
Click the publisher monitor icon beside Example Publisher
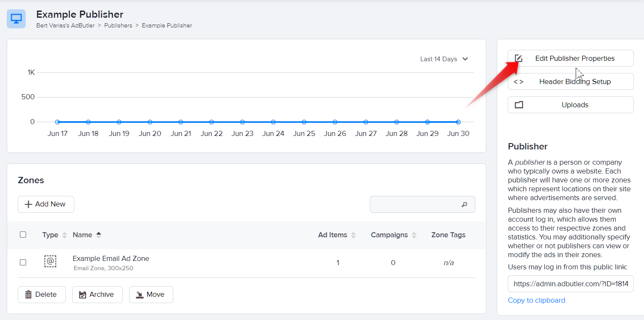click(16, 19)
